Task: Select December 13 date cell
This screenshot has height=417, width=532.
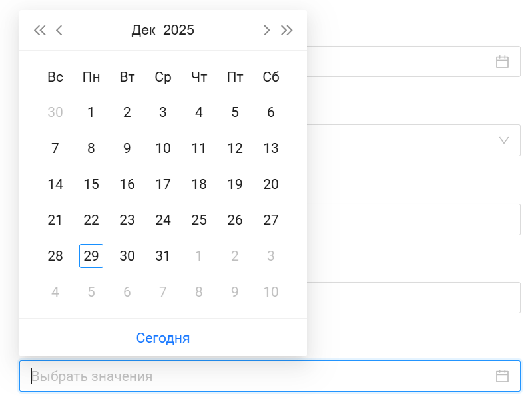Action: (x=271, y=148)
